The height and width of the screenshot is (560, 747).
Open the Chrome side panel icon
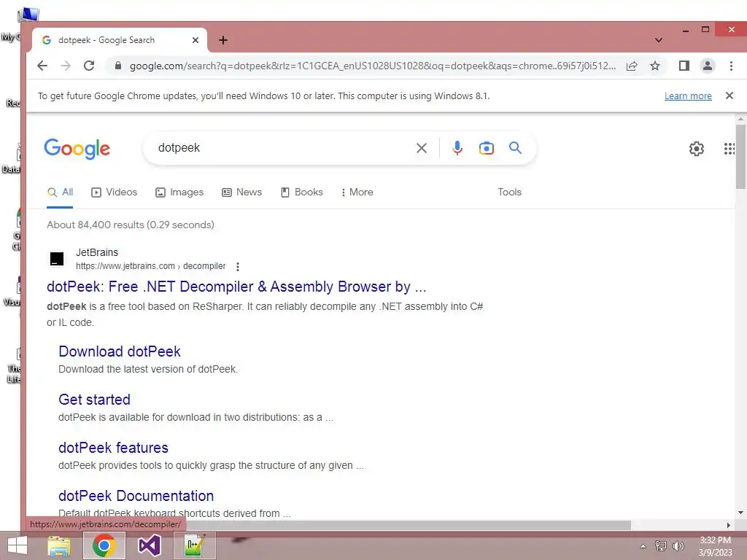pyautogui.click(x=684, y=66)
